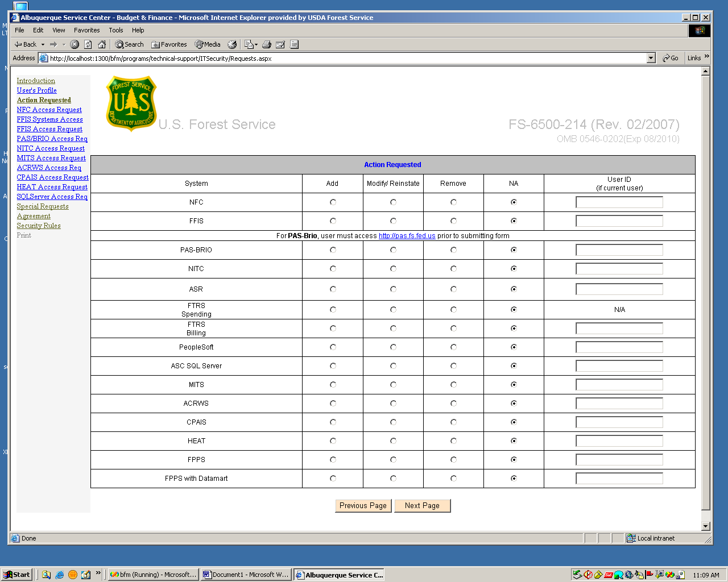Open the Edit menu
728x582 pixels.
[x=38, y=30]
